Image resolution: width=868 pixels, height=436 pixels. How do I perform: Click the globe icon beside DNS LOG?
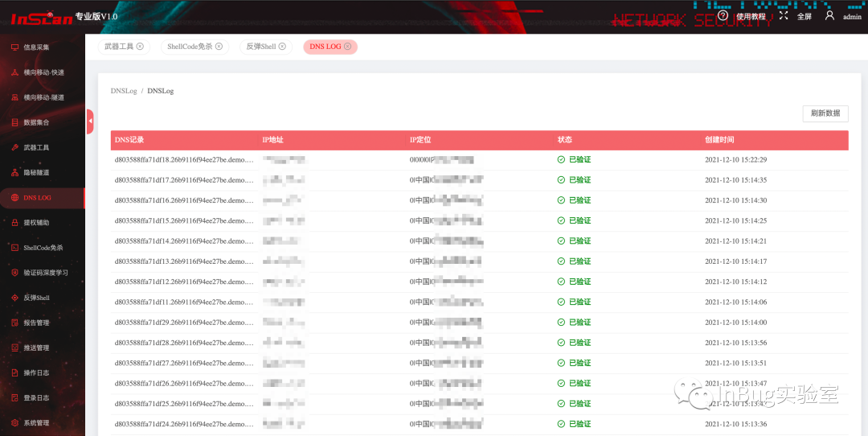[15, 198]
